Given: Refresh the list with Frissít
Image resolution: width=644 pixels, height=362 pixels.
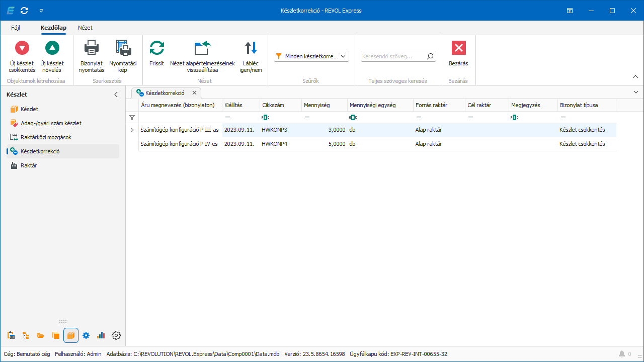Looking at the screenshot, I should tap(157, 48).
